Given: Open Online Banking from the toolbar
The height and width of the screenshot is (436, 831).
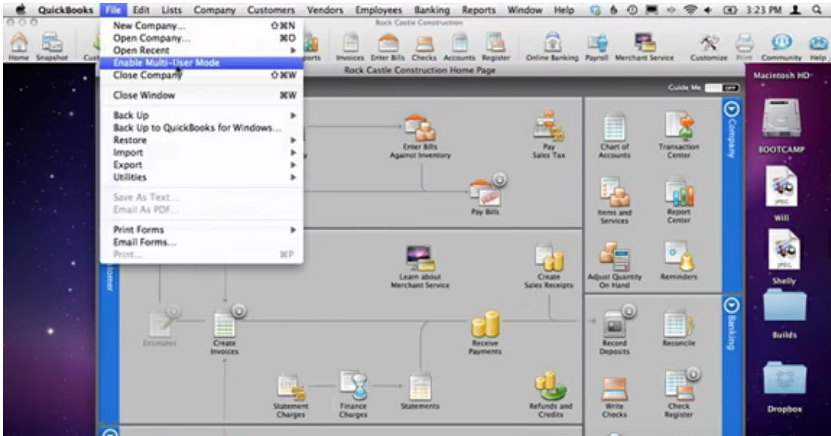Looking at the screenshot, I should tap(552, 47).
